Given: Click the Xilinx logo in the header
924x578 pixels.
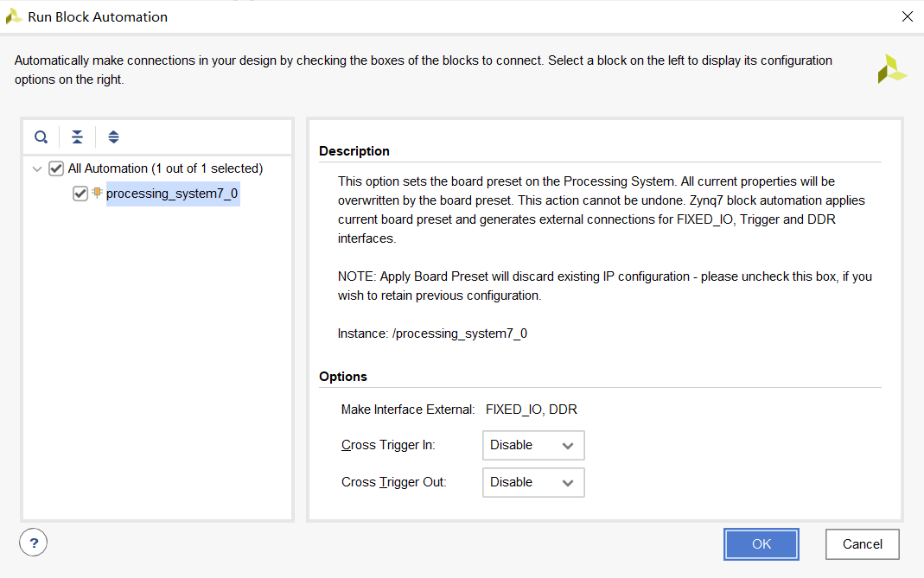Looking at the screenshot, I should tap(892, 69).
